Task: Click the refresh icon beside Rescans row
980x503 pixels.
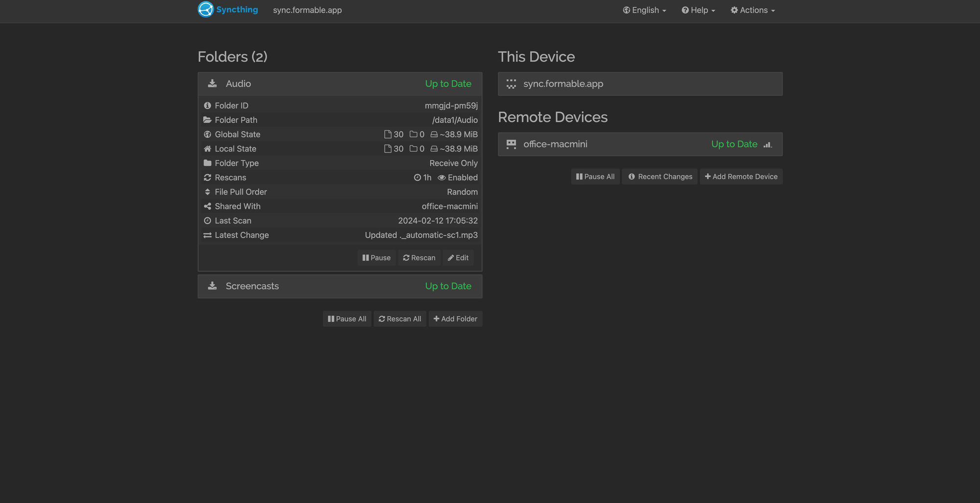Action: click(207, 177)
